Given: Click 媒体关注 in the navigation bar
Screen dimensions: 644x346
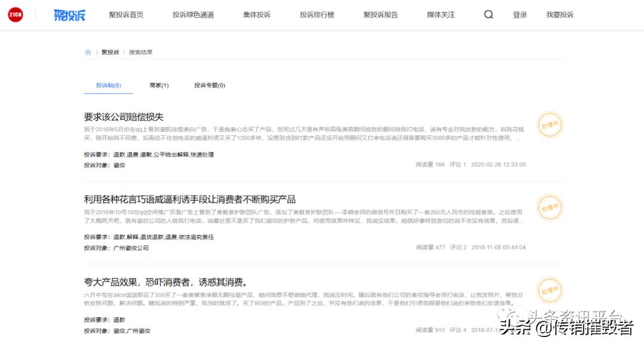Looking at the screenshot, I should 440,14.
